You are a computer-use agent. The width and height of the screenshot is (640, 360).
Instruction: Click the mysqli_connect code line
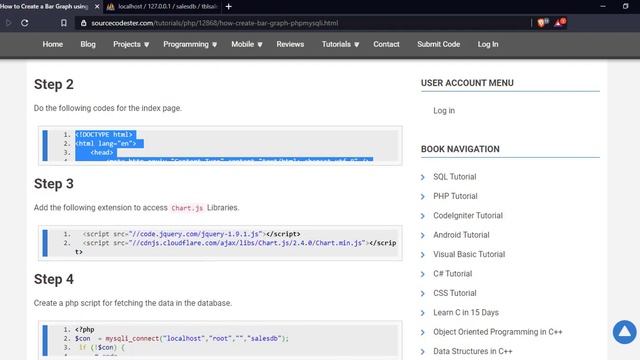182,338
